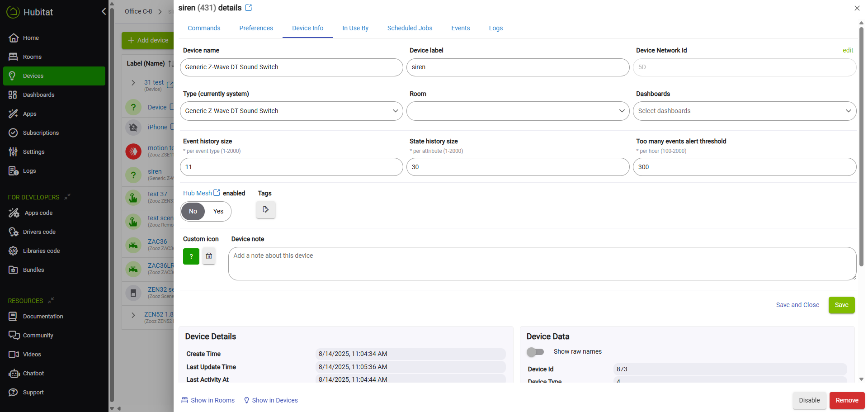
Task: Click the Disable button
Action: click(x=809, y=400)
